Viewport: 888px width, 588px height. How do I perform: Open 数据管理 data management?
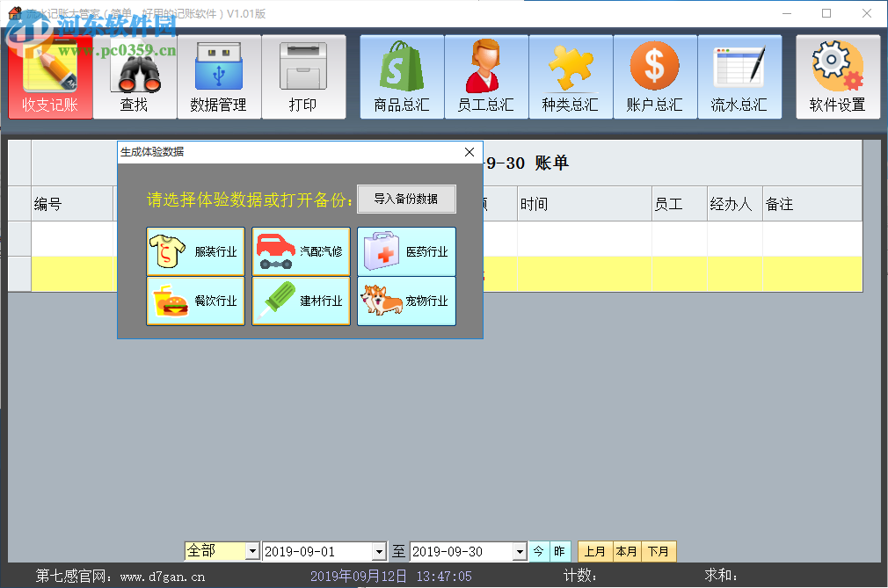pos(220,76)
